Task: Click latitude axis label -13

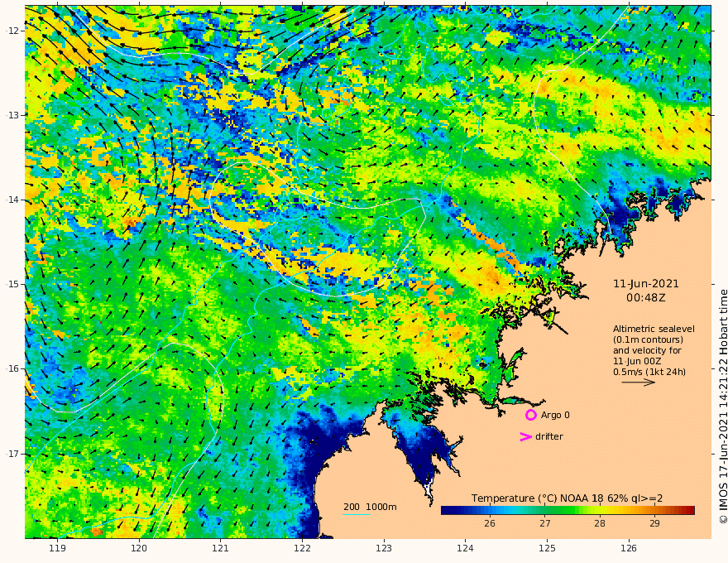Action: (12, 115)
